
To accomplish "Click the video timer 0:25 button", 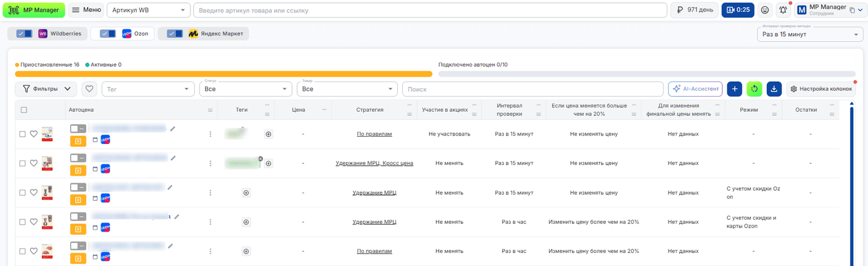I will pos(738,10).
